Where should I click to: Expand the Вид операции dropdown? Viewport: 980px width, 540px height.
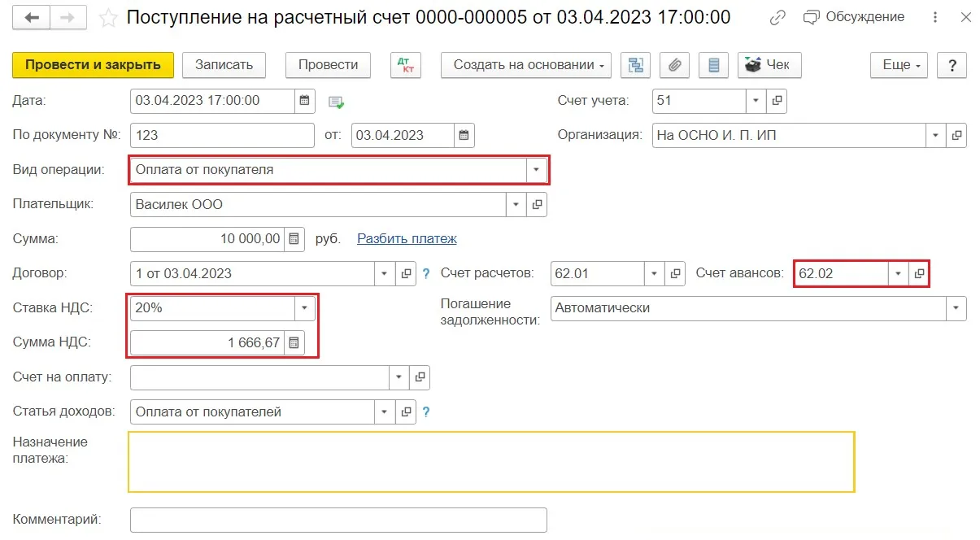pyautogui.click(x=536, y=170)
